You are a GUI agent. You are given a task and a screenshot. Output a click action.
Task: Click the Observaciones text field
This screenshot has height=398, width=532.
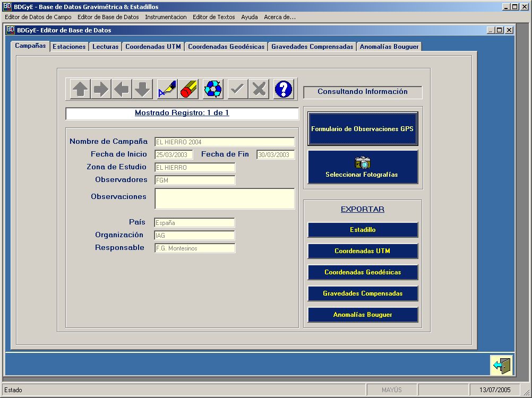tap(225, 199)
